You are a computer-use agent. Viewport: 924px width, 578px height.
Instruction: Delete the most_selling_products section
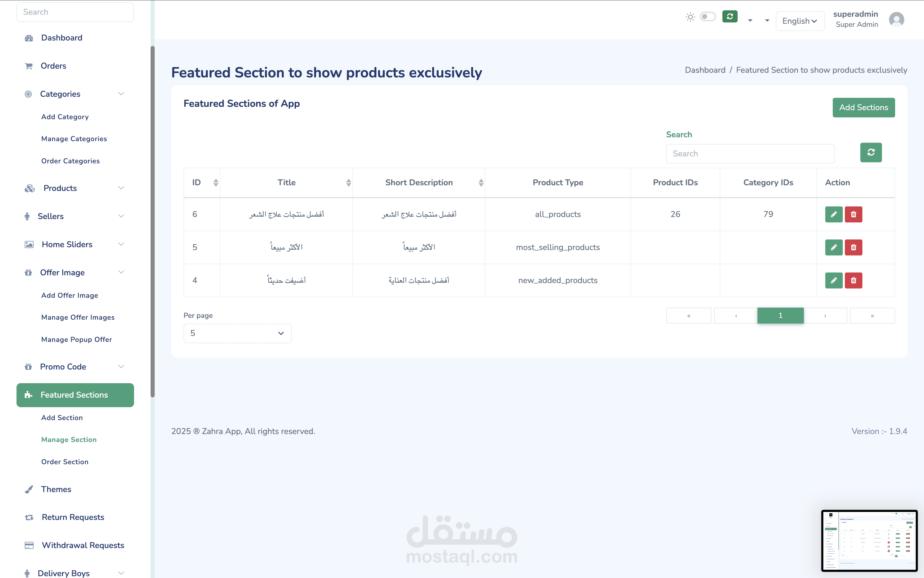(x=853, y=247)
